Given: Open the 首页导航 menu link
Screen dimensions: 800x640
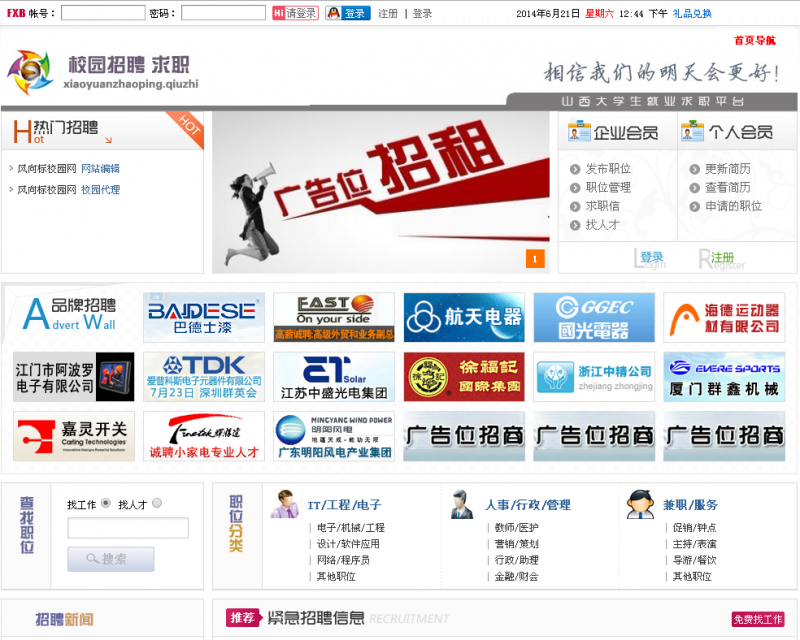Looking at the screenshot, I should (754, 41).
